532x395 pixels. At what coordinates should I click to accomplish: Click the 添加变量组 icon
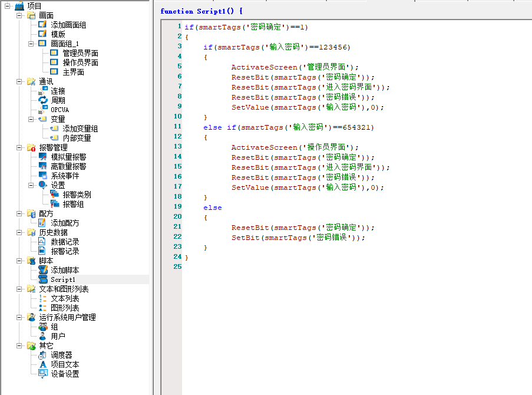coord(54,129)
